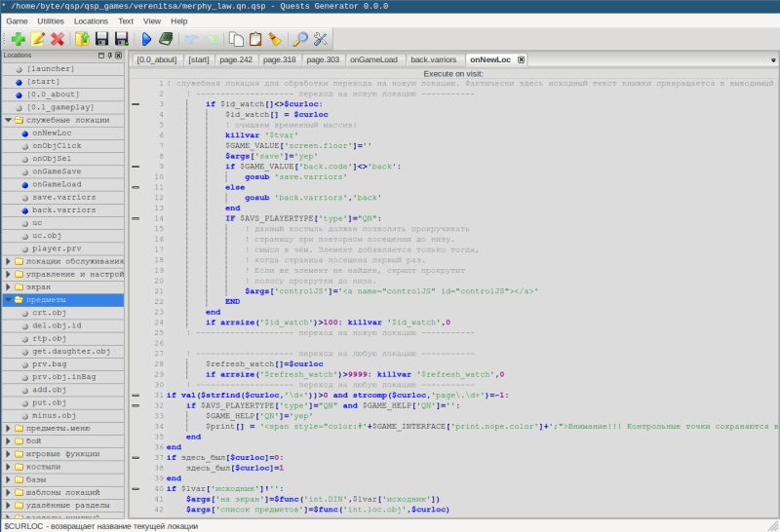Fold the code block at line 3
Screen dimensions: 780x532
[x=136, y=104]
